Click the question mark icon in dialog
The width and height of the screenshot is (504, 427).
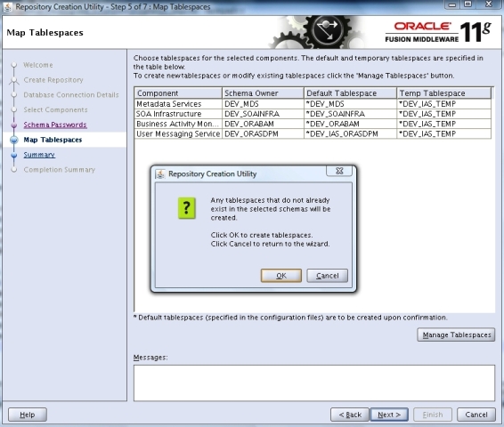(187, 208)
